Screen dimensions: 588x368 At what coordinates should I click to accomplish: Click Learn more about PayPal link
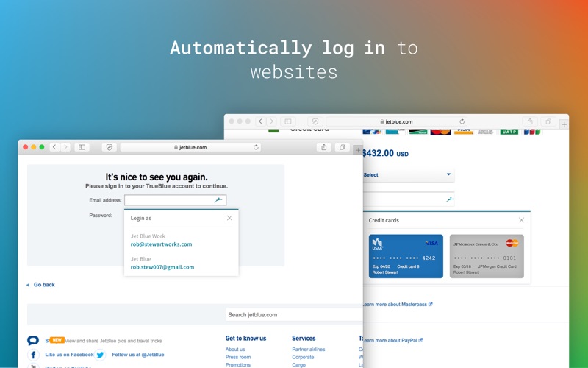coord(392,340)
